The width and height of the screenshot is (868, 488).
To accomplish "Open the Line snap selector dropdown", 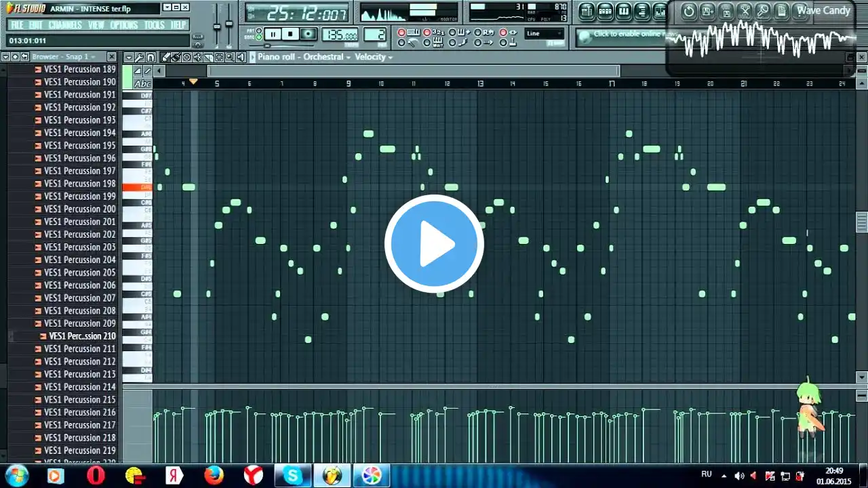I will tap(545, 34).
